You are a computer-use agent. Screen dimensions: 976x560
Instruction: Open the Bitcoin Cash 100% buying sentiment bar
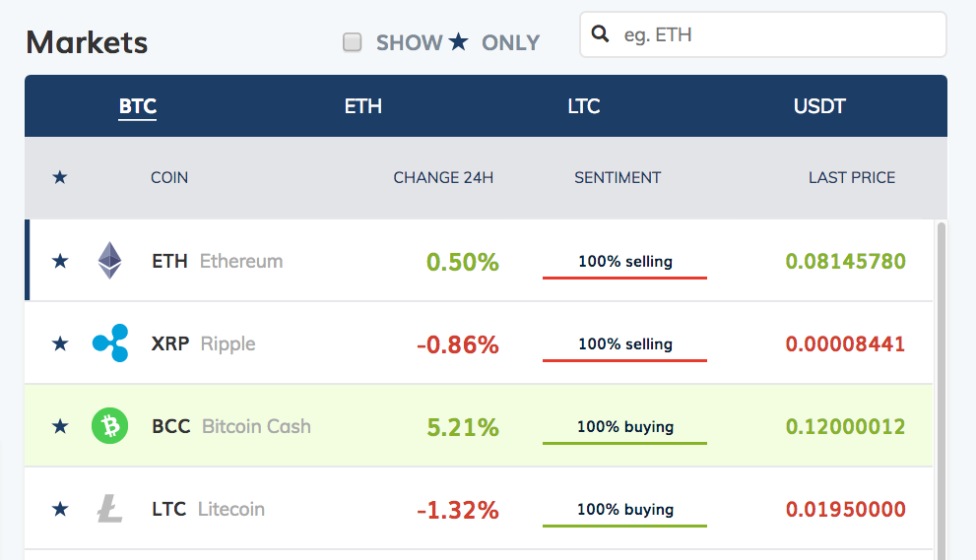(x=625, y=427)
